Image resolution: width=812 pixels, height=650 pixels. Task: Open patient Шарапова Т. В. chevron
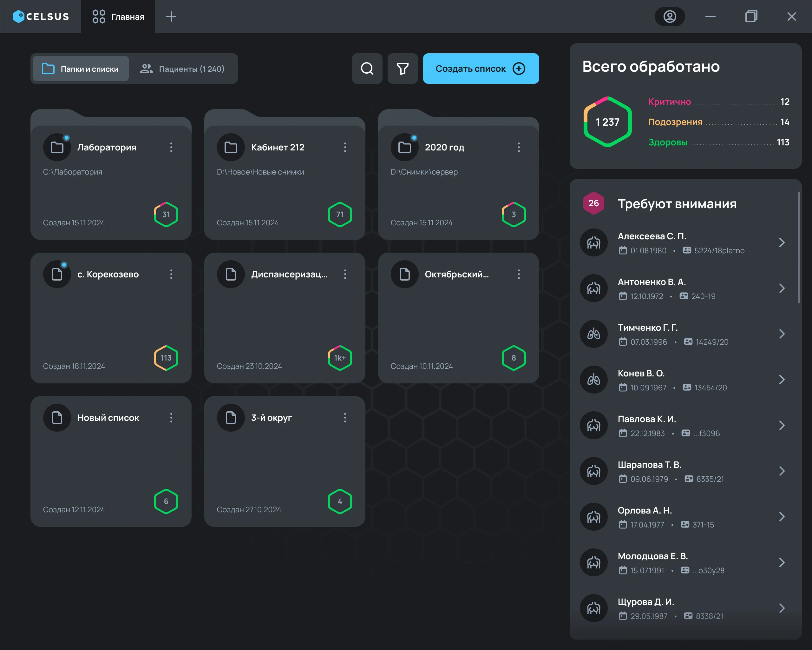[x=782, y=471]
